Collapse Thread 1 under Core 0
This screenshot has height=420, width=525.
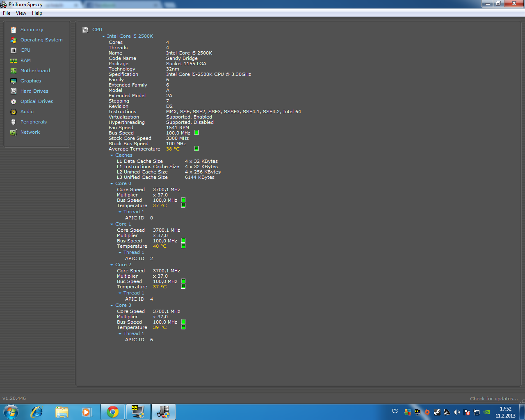click(120, 212)
